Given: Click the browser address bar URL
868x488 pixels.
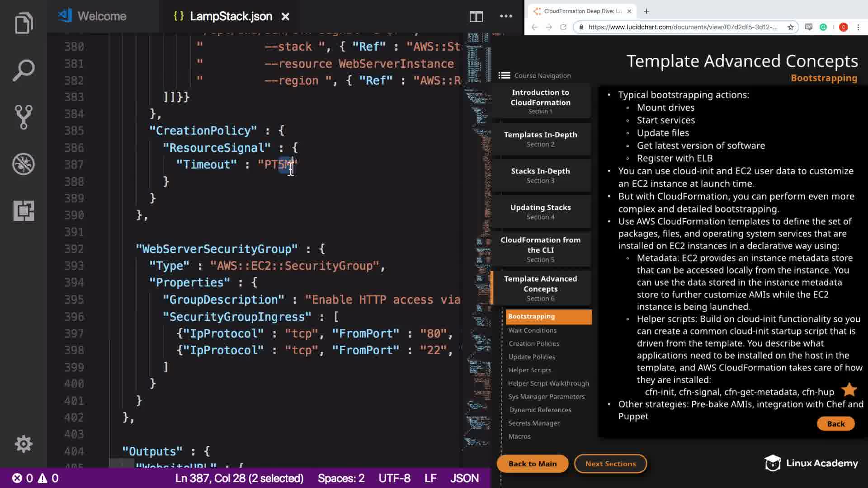Looking at the screenshot, I should (683, 27).
